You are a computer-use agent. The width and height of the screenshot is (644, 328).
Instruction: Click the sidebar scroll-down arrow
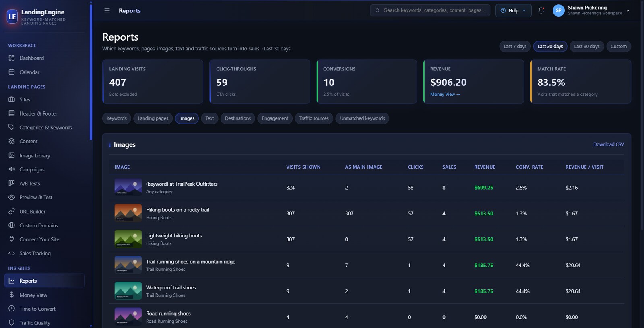(x=91, y=326)
